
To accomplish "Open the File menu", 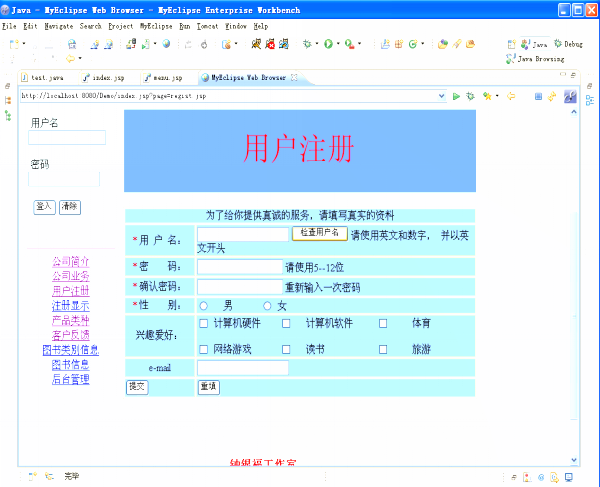I will pyautogui.click(x=9, y=26).
